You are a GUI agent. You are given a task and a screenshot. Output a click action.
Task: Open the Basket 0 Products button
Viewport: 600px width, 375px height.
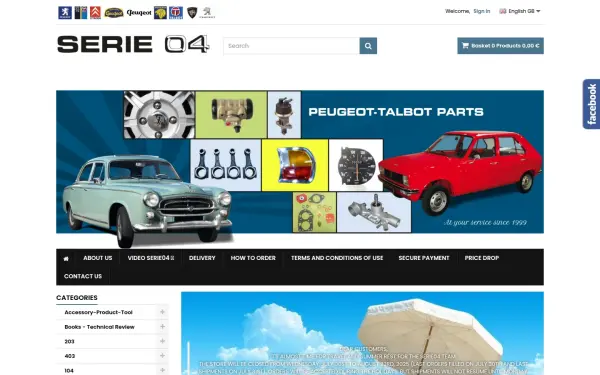[x=501, y=46]
